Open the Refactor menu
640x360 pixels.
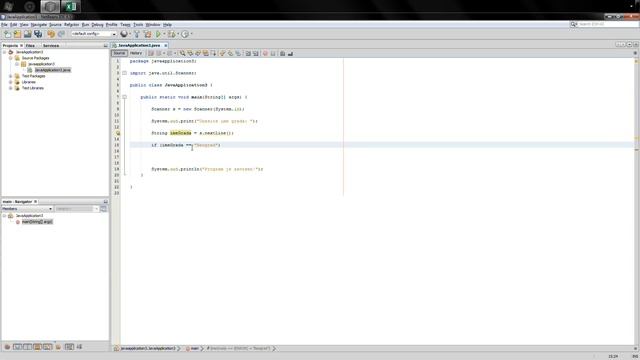(x=71, y=25)
